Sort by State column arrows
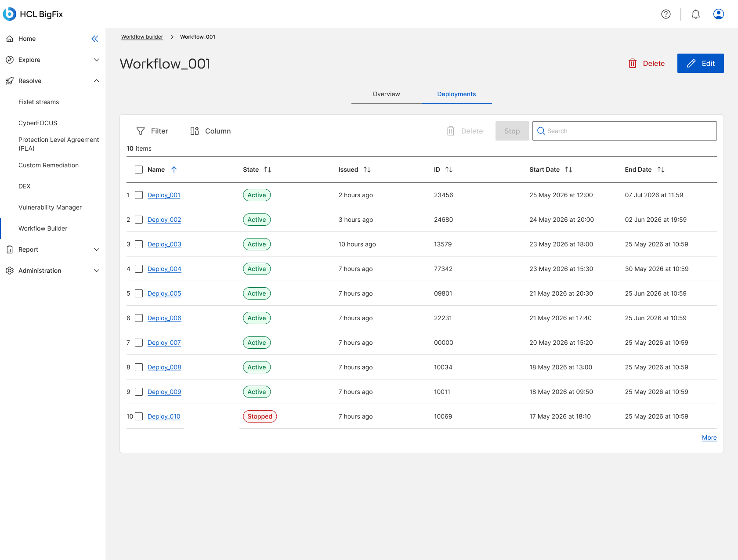The height and width of the screenshot is (560, 738). [x=268, y=170]
